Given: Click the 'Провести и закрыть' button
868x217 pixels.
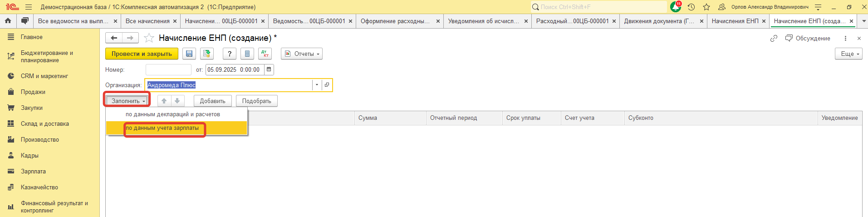Looking at the screenshot, I should (x=142, y=54).
